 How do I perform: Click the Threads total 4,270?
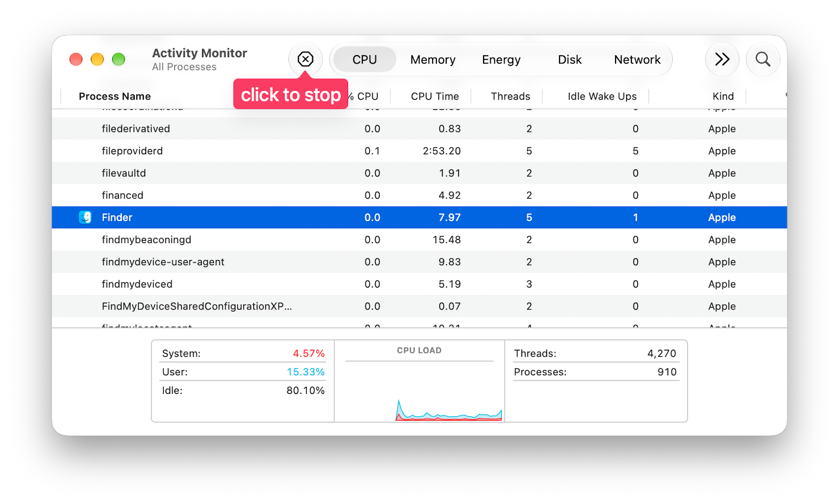(662, 354)
